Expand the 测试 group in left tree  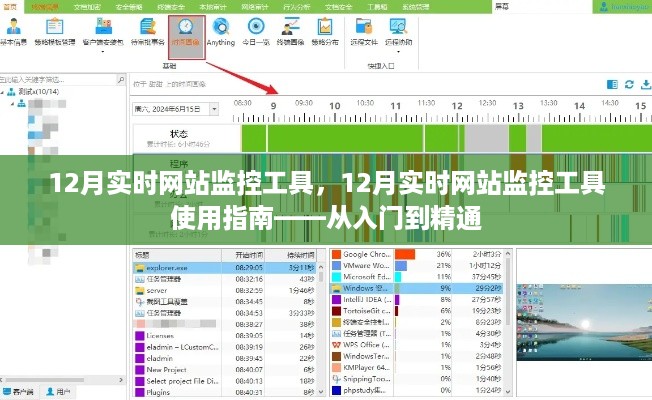[7, 90]
